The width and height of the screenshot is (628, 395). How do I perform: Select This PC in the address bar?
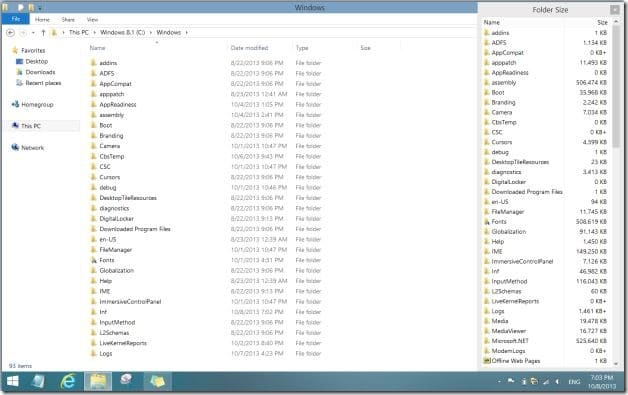click(78, 32)
